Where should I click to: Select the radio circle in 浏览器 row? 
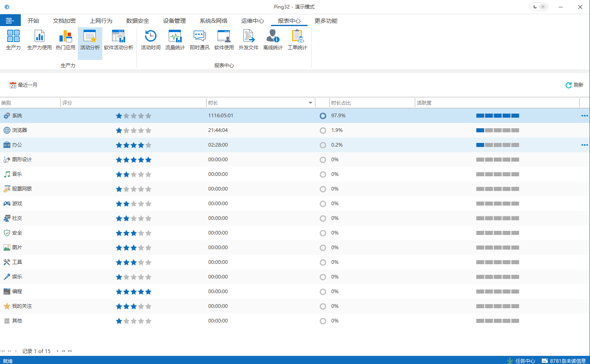point(323,131)
